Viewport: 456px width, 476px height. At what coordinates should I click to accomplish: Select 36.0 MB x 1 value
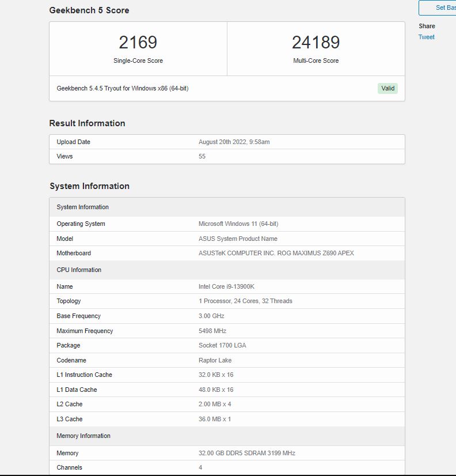[215, 419]
